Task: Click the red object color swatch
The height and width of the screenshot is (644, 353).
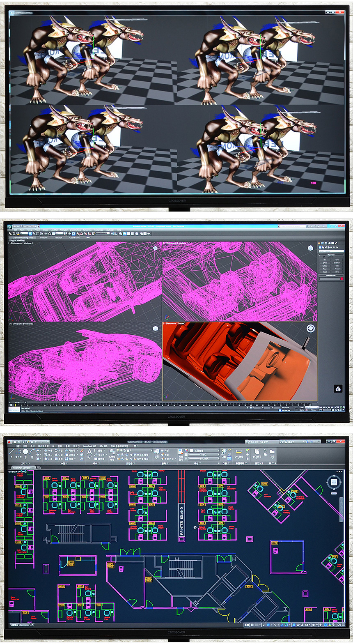Action: [341, 279]
